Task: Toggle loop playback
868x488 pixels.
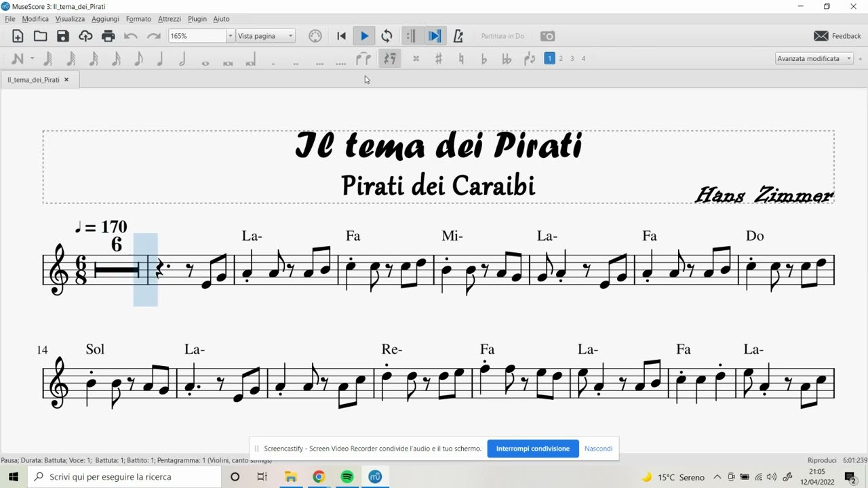Action: [x=387, y=36]
